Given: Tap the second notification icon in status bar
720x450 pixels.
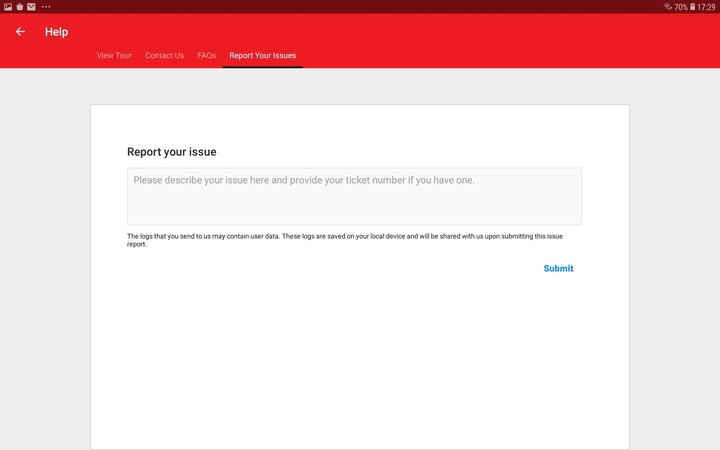Looking at the screenshot, I should point(20,6).
